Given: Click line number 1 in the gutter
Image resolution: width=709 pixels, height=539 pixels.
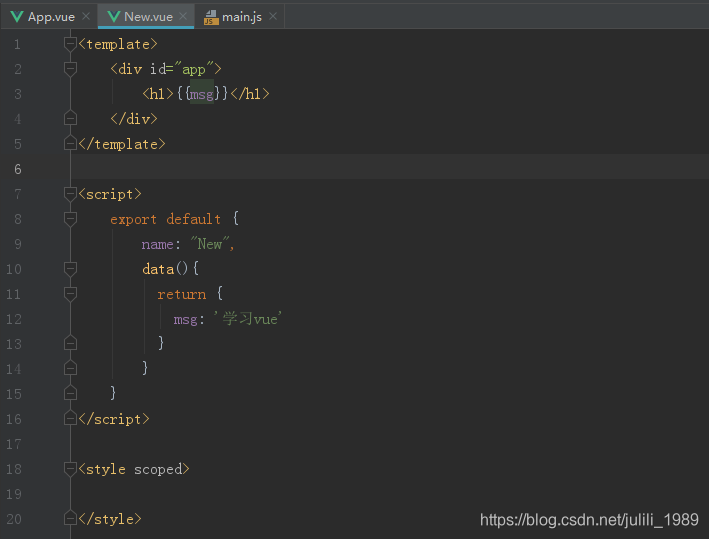Looking at the screenshot, I should coord(17,44).
